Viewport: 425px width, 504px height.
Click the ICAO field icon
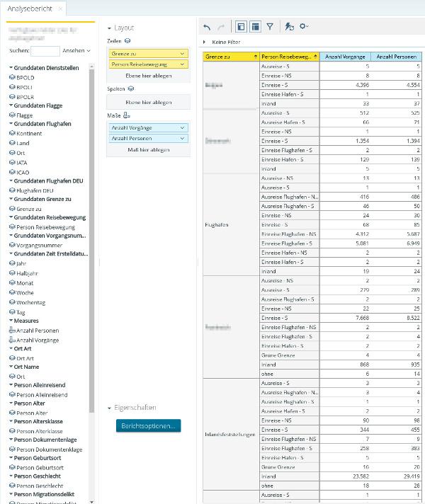coord(12,172)
